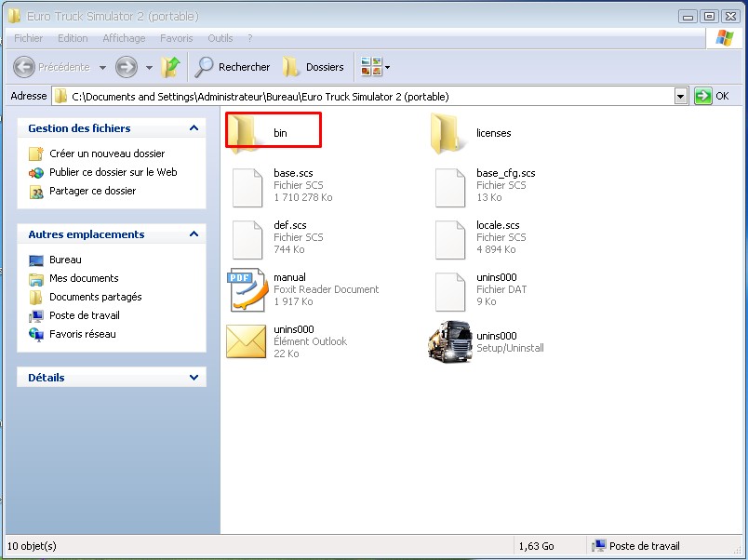Image resolution: width=748 pixels, height=560 pixels.
Task: Click in the address path field
Action: point(363,97)
